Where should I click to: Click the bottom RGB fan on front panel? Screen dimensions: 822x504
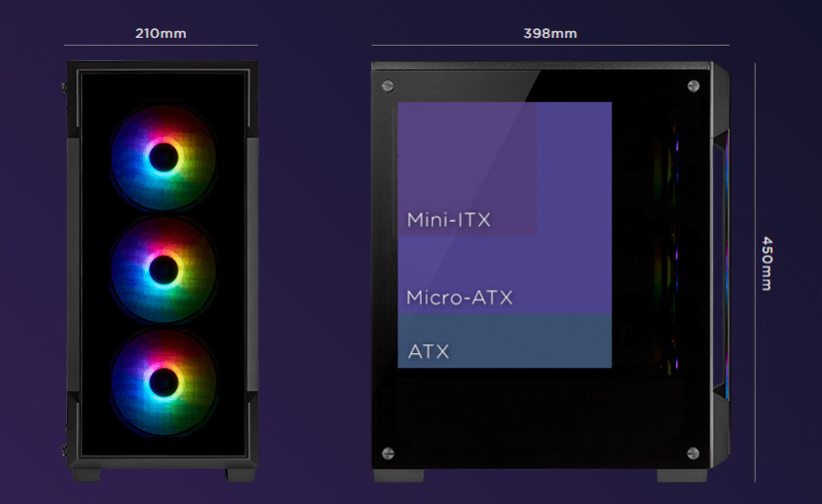[164, 382]
